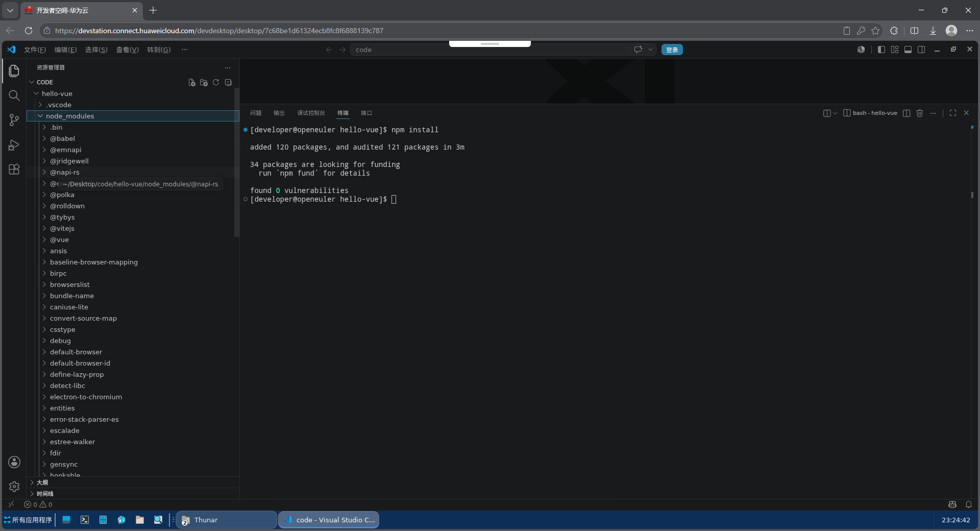Expand the 时间线 timeline section
Screen dimensions: 980x531
click(x=133, y=494)
